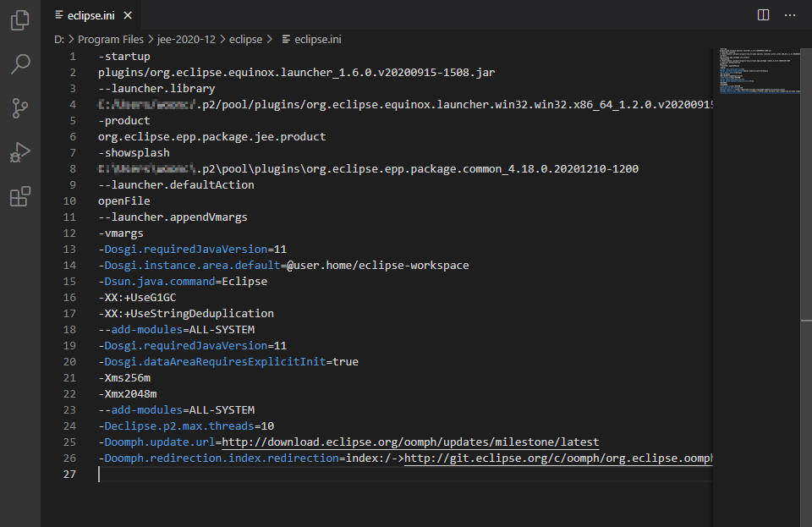Follow the git.eclipse.org oomph redirection link
This screenshot has height=527, width=812.
558,458
